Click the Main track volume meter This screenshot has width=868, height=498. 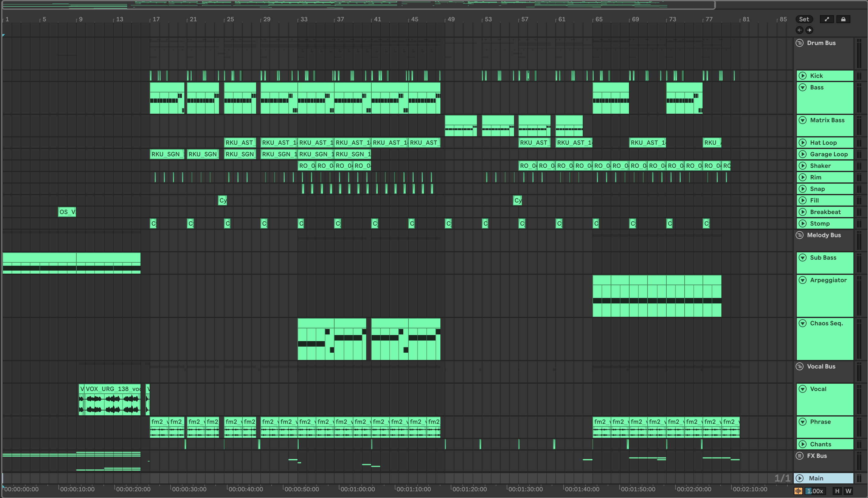pyautogui.click(x=859, y=478)
